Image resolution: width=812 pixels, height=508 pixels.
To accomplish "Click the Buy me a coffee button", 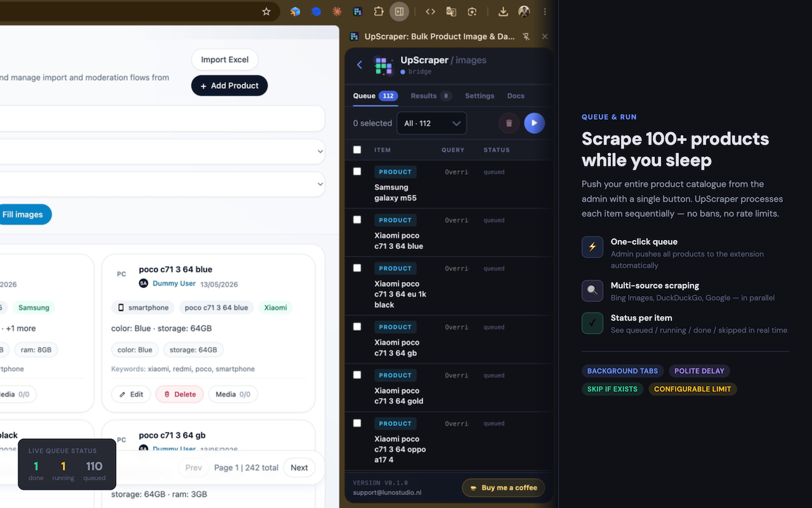I will coord(504,488).
